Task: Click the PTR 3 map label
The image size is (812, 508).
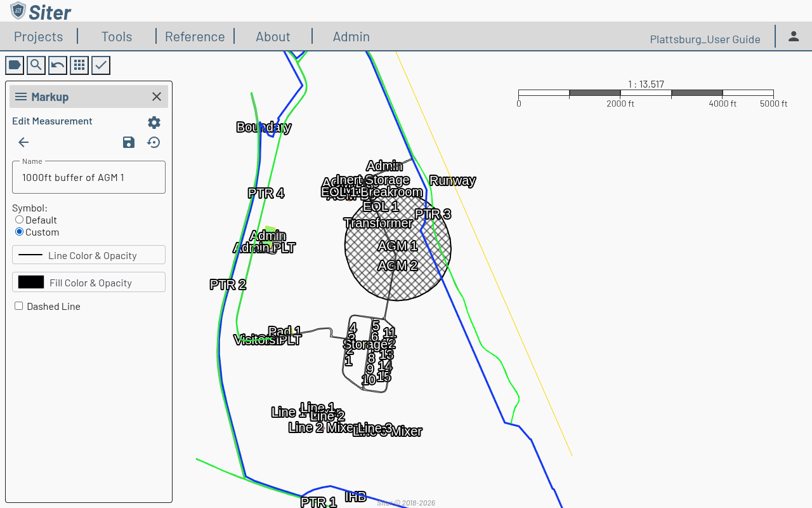Action: pos(433,214)
